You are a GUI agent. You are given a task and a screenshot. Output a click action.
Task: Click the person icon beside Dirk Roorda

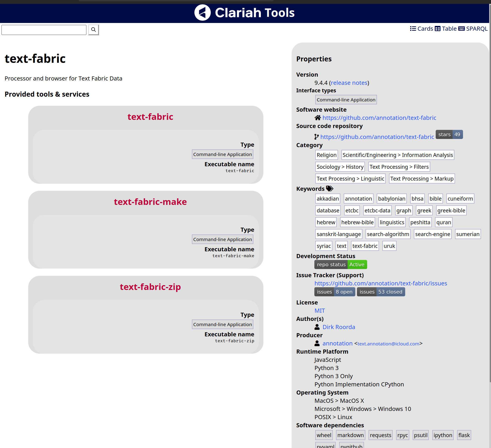pyautogui.click(x=317, y=327)
